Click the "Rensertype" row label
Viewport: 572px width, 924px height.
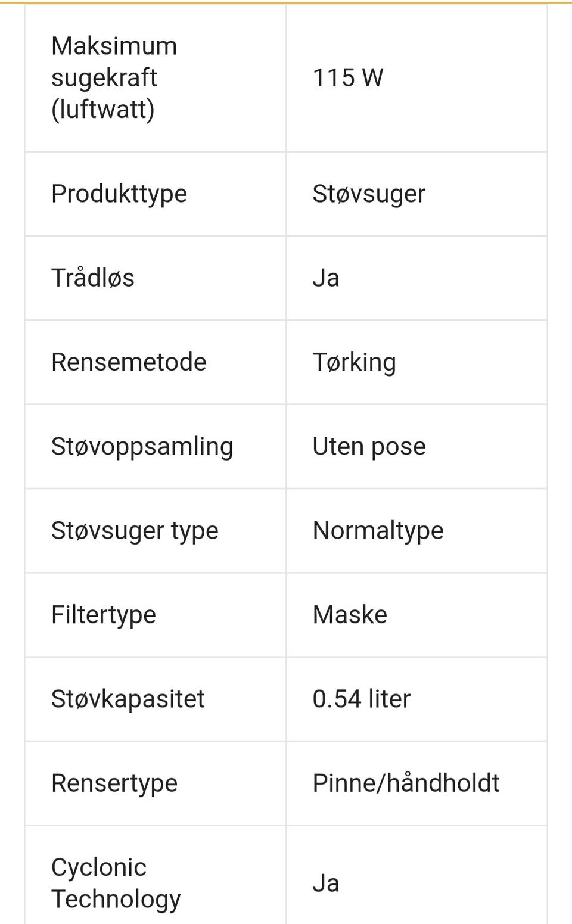coord(114,783)
